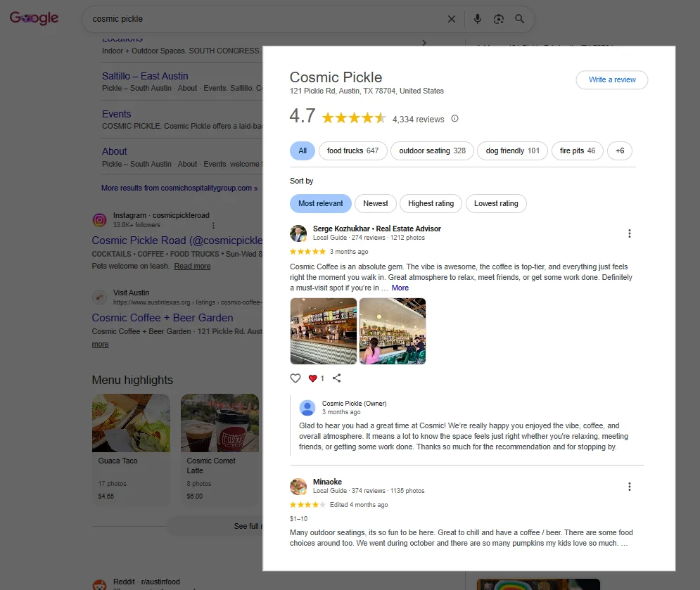Open Guaca Taco menu photo
Image resolution: width=700 pixels, height=590 pixels.
coord(131,423)
